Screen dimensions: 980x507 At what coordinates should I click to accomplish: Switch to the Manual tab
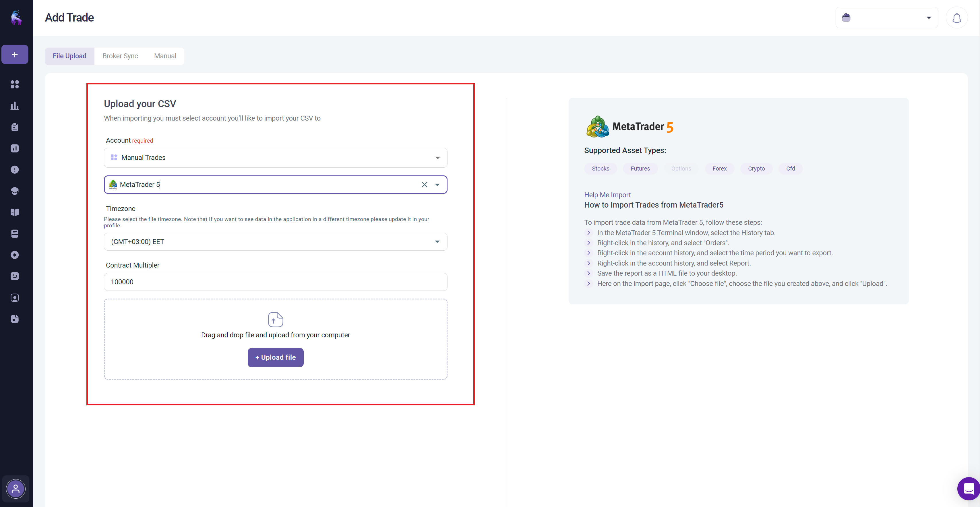165,56
